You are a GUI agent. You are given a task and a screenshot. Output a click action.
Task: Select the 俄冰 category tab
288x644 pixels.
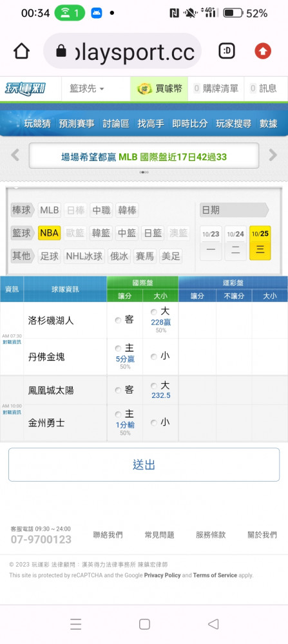(119, 256)
